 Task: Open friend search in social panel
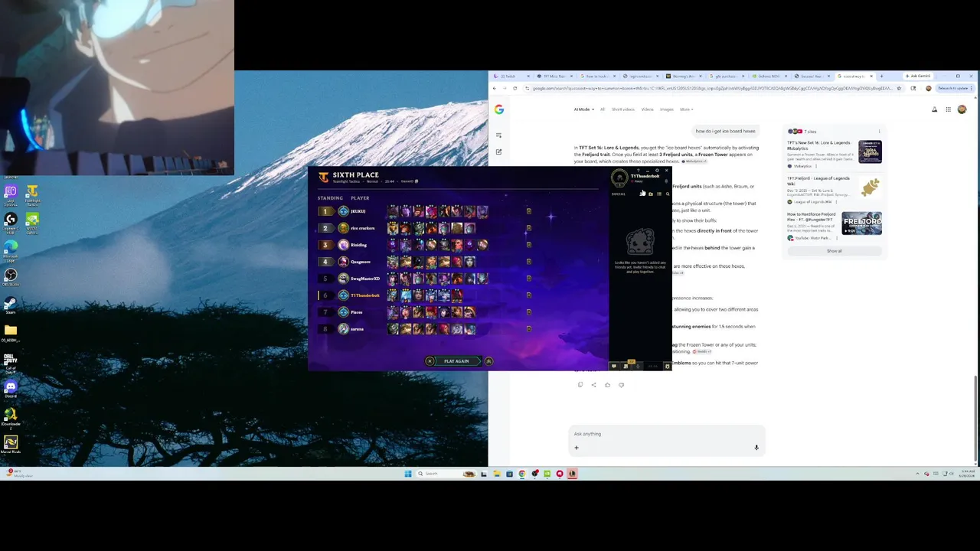667,194
